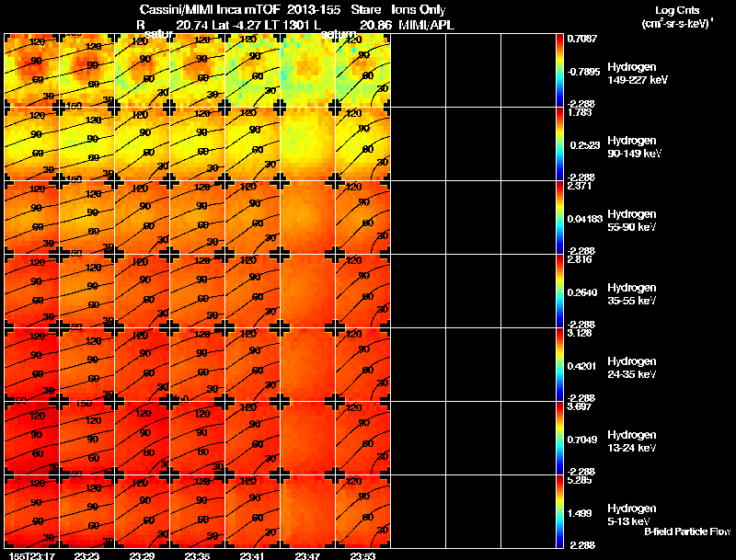Click the Hydrogen 35-55 keV color bar

click(559, 291)
